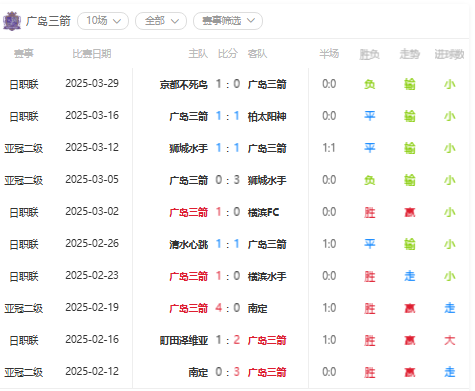Click the 0:3 score in the 2025-02-12 row

(228, 372)
